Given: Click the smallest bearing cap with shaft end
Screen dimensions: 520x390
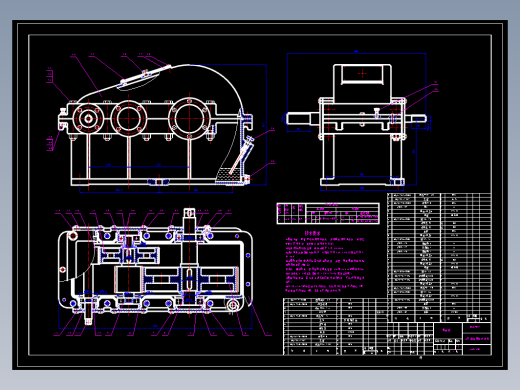Looking at the screenshot, I should 88,118.
